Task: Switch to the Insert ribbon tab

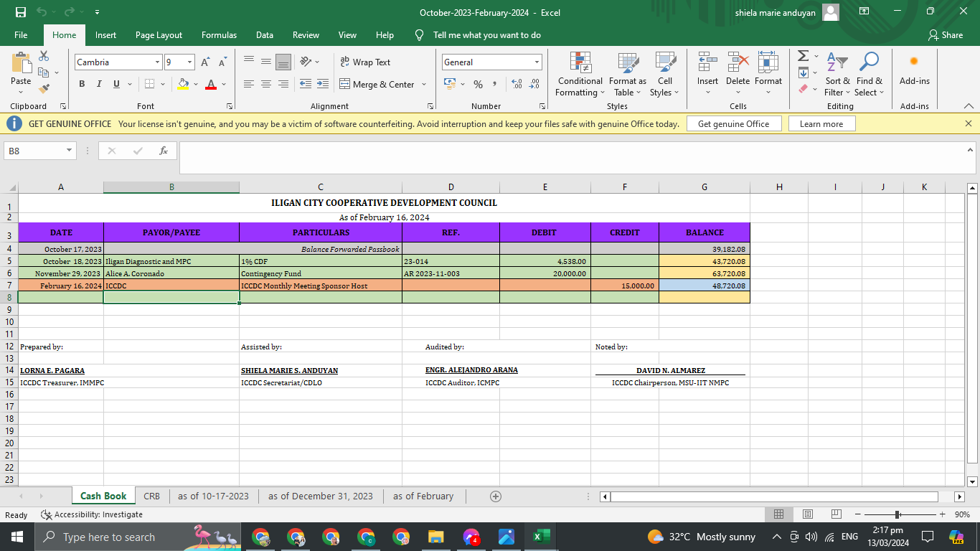Action: coord(105,34)
